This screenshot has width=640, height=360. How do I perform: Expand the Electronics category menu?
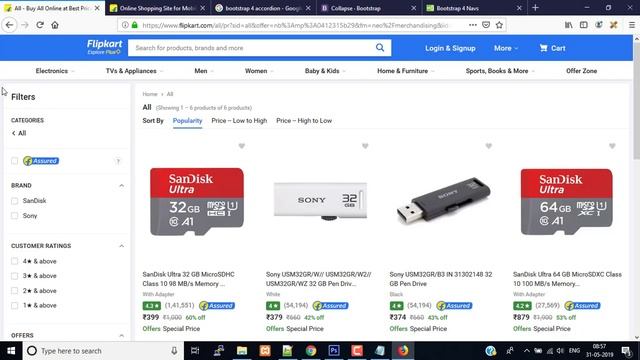point(55,71)
